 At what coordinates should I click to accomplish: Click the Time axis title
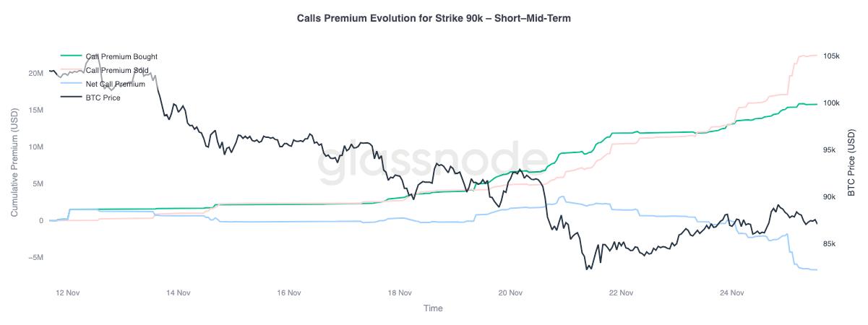[433, 308]
